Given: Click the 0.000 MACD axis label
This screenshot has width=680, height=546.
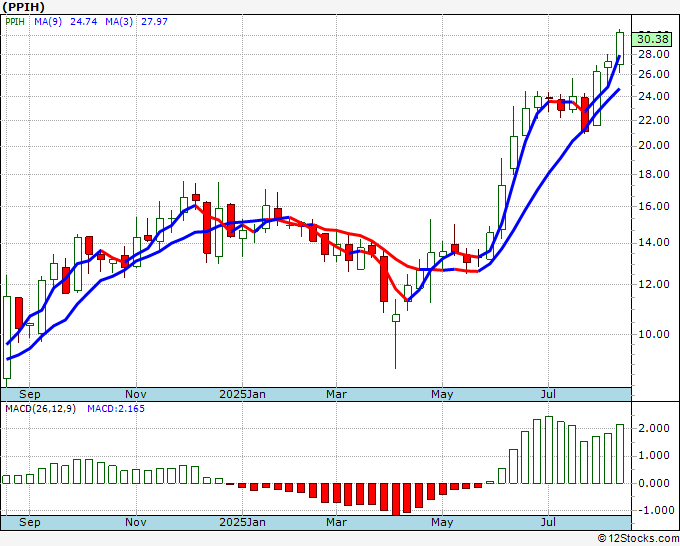Looking at the screenshot, I should 654,483.
